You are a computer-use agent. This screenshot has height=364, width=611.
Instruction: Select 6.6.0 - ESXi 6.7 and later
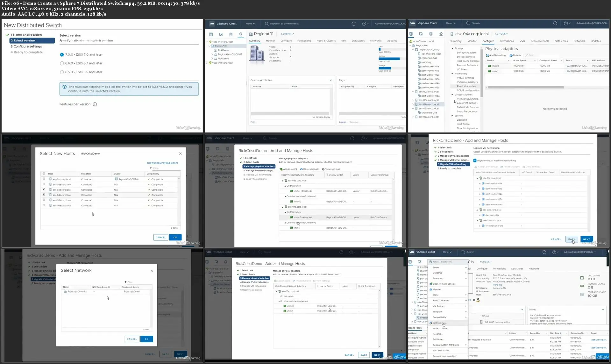(x=62, y=63)
